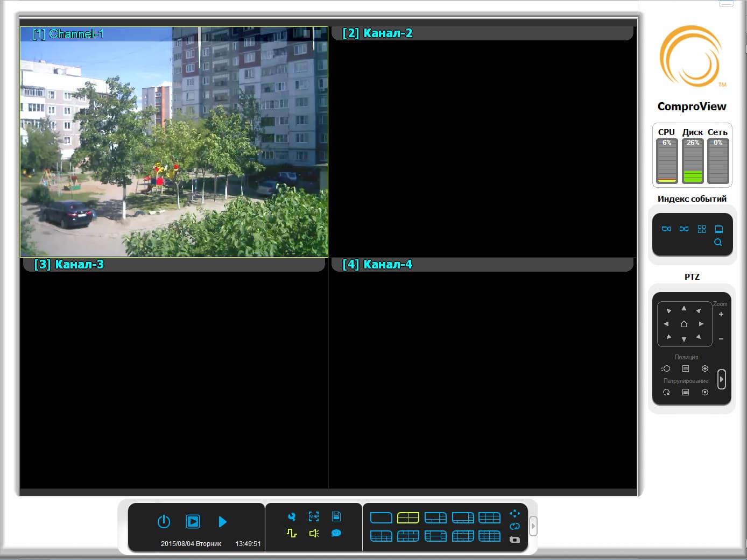Select the Channel-1 live video pane
This screenshot has height=560, width=747.
click(x=174, y=142)
